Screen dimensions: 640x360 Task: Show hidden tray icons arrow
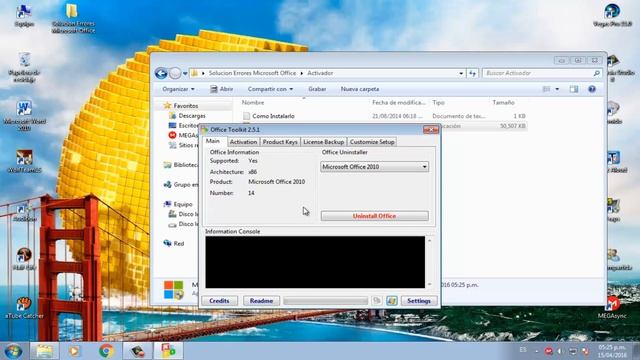(x=537, y=351)
